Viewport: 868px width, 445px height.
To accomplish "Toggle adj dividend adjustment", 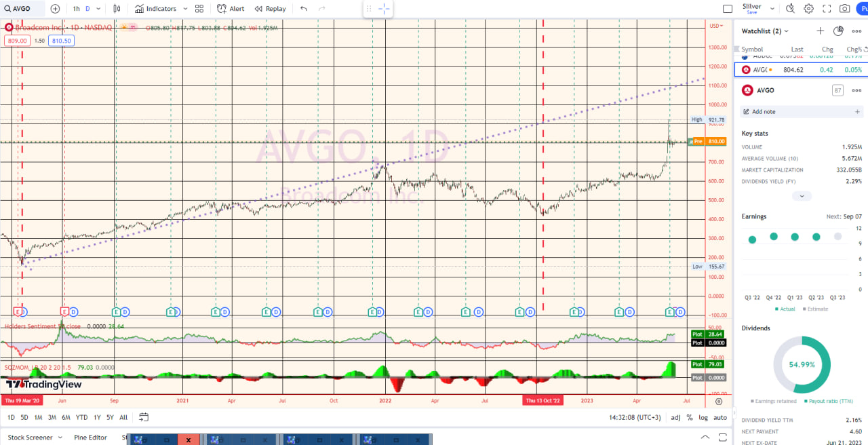I will coord(675,417).
